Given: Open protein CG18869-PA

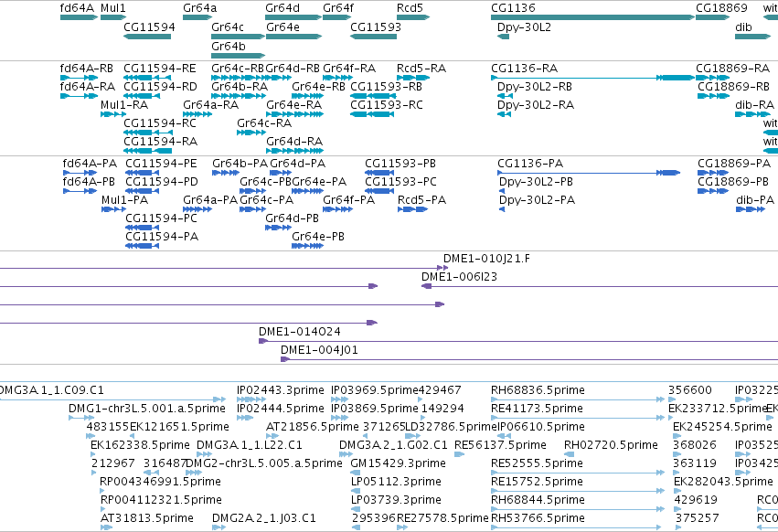Looking at the screenshot, I should (x=734, y=164).
